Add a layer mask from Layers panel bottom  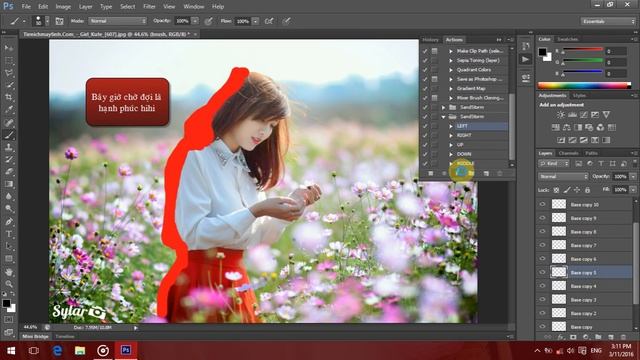(573, 337)
